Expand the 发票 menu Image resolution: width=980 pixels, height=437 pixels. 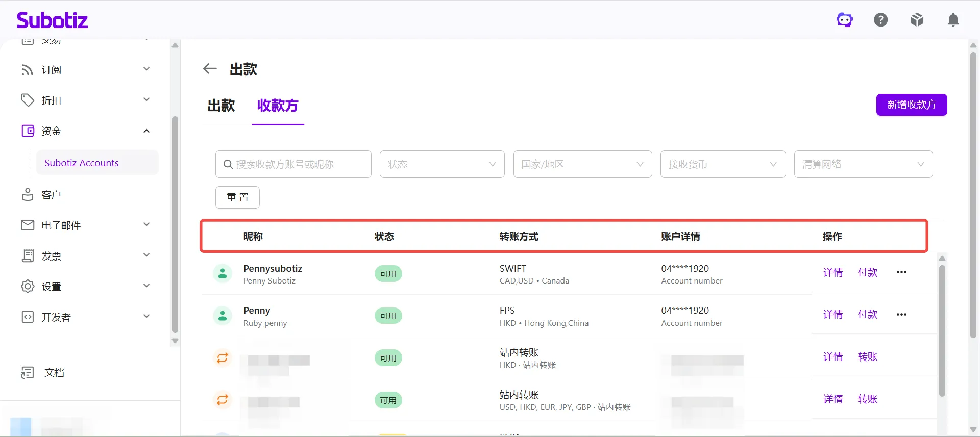click(x=146, y=255)
